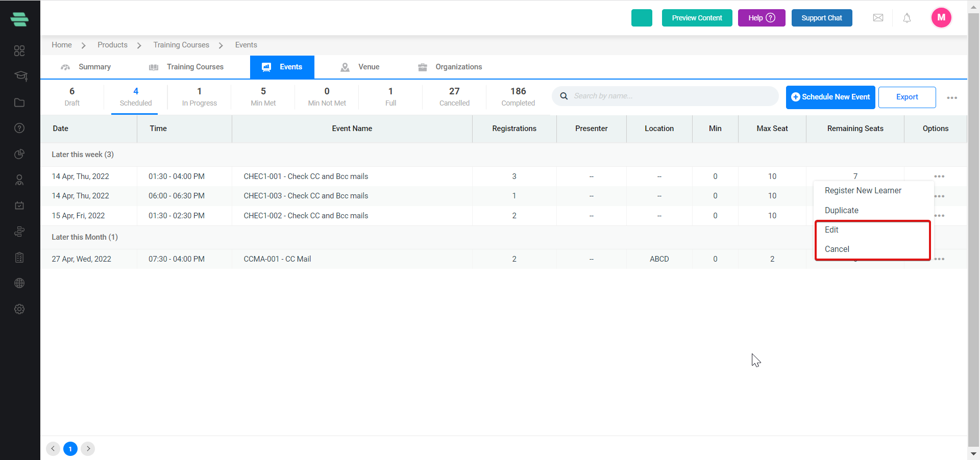Click the Remaining Seats column header

point(855,129)
